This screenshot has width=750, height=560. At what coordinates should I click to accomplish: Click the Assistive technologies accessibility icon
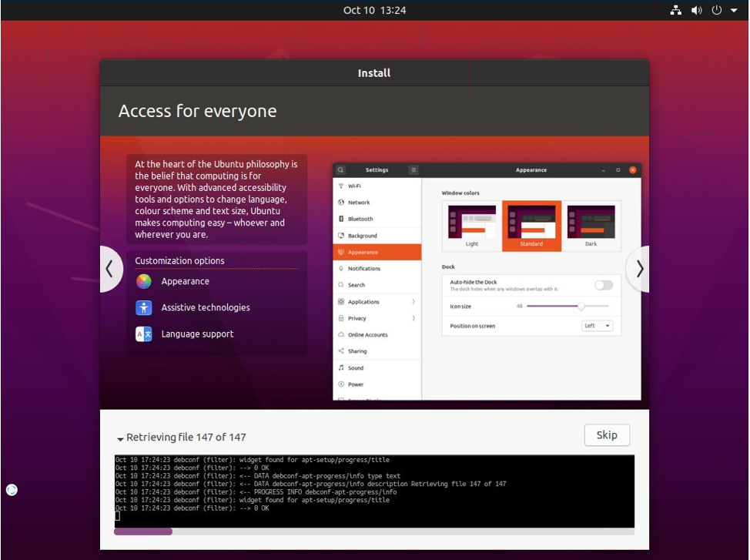pyautogui.click(x=143, y=308)
